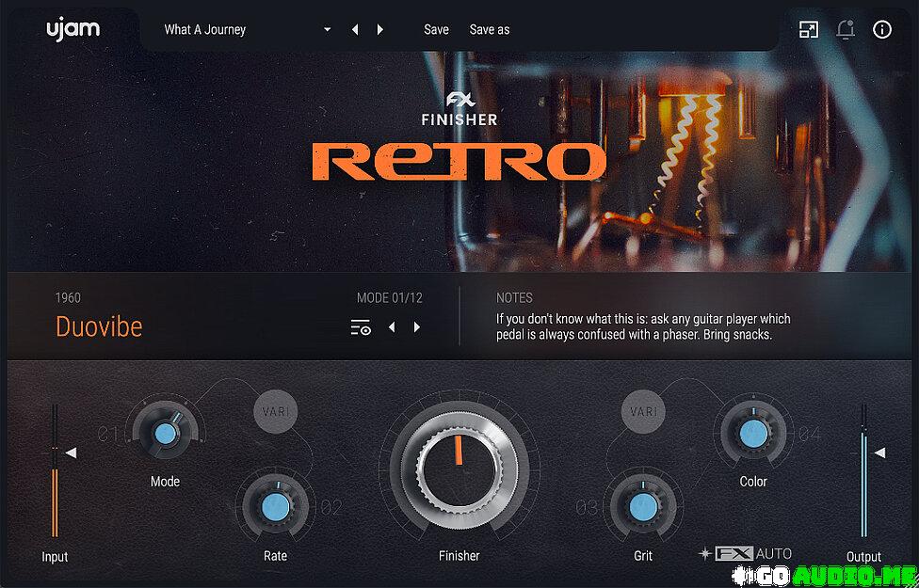Viewport: 919px width, 588px height.
Task: Click the 1960 year label
Action: 68,297
